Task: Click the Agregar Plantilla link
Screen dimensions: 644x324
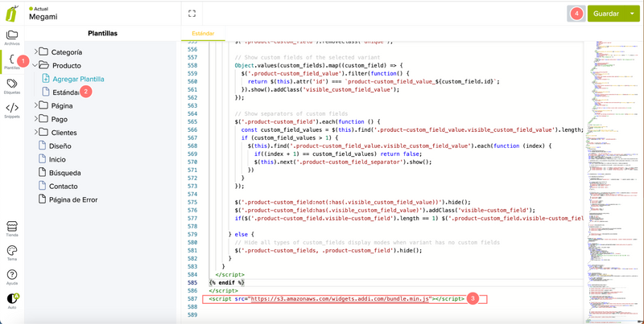Action: coord(78,79)
